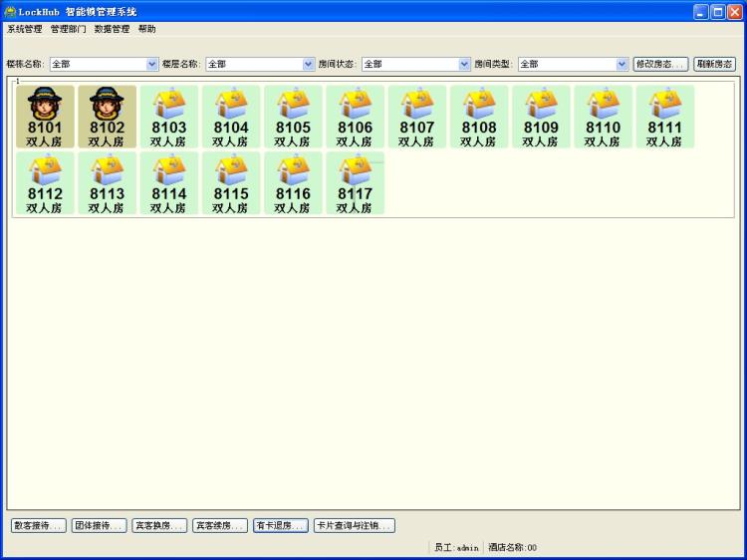Click vacant room 8103 house icon
Viewport: 747px width, 560px height.
168,104
